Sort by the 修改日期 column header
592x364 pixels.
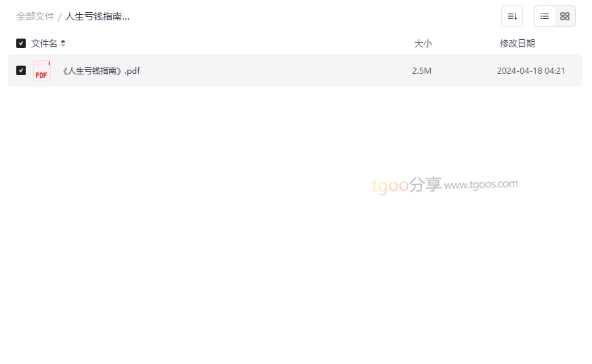(517, 43)
